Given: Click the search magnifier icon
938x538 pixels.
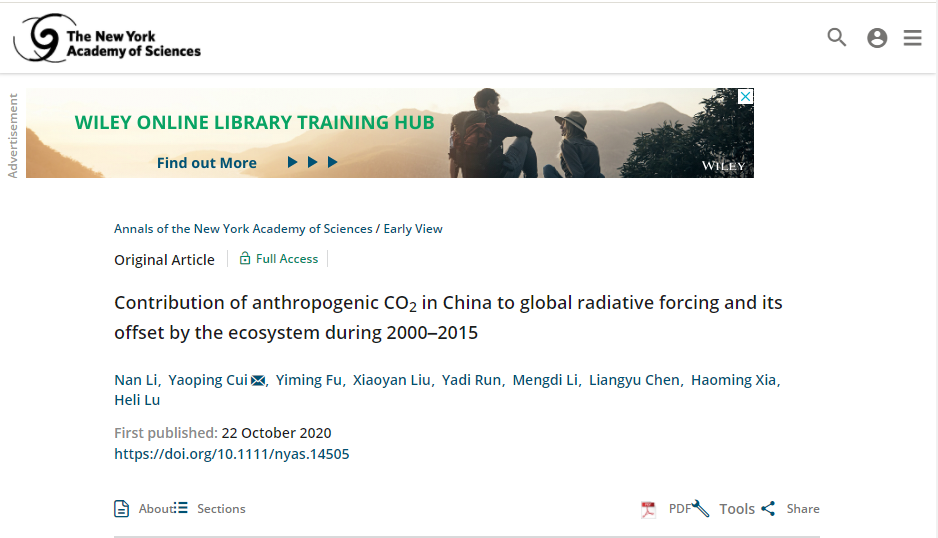Looking at the screenshot, I should coord(837,38).
